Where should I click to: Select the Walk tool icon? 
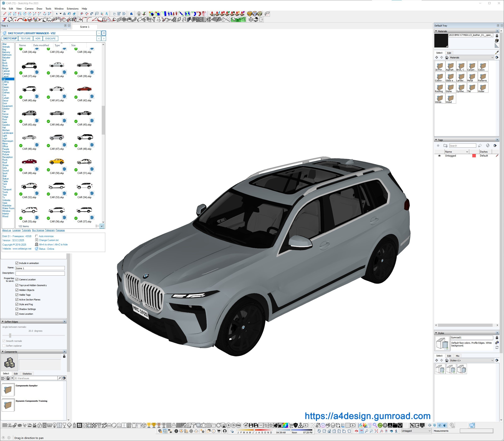tap(396, 431)
